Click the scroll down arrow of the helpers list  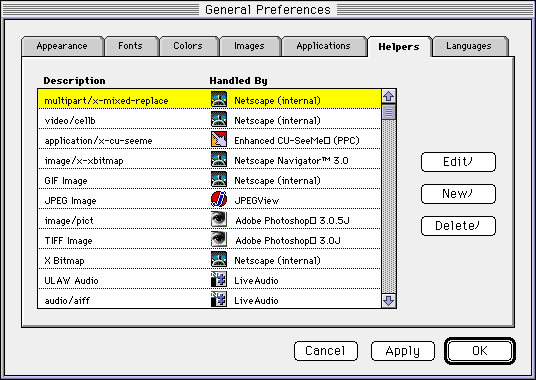[389, 301]
